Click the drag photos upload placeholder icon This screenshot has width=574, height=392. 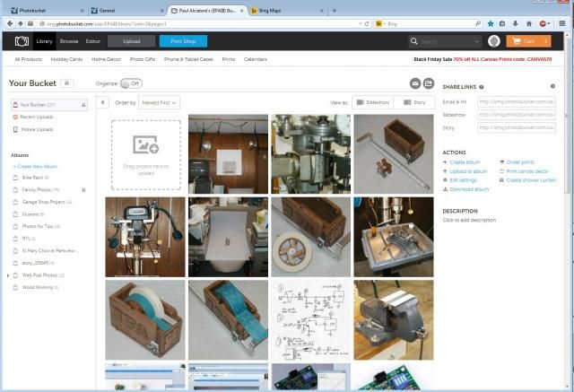tap(145, 144)
